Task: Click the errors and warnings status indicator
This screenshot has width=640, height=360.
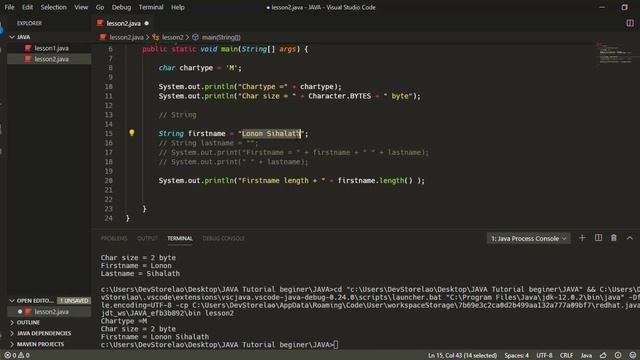Action: pos(17,356)
